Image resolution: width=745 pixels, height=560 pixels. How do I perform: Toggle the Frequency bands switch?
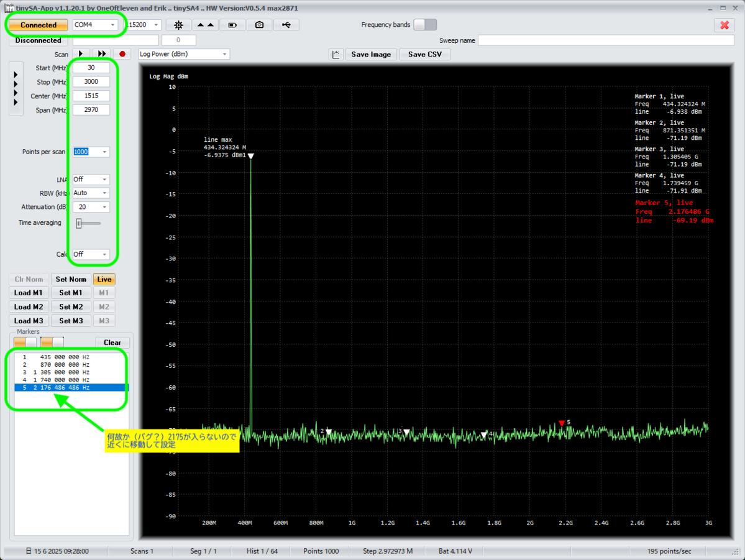425,25
